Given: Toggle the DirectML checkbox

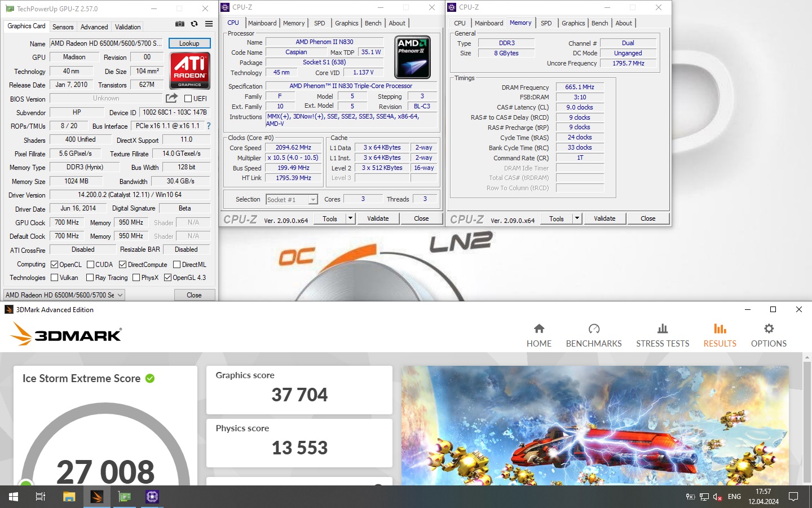Looking at the screenshot, I should tap(176, 264).
